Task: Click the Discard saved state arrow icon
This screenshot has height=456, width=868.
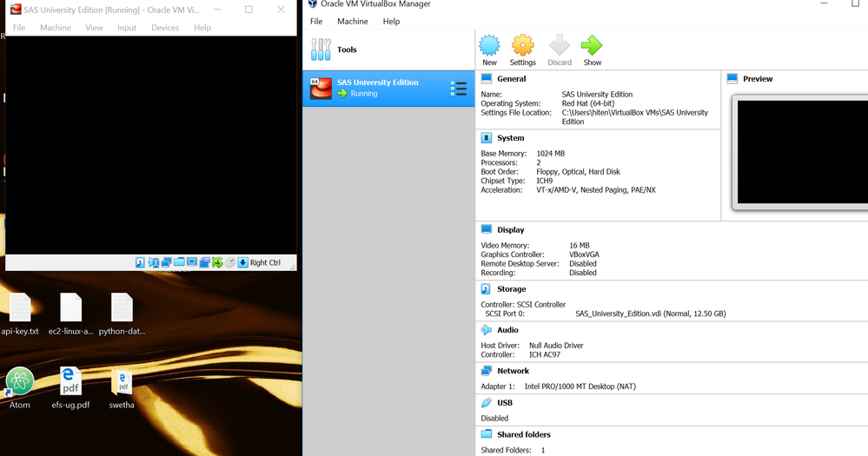Action: point(559,45)
